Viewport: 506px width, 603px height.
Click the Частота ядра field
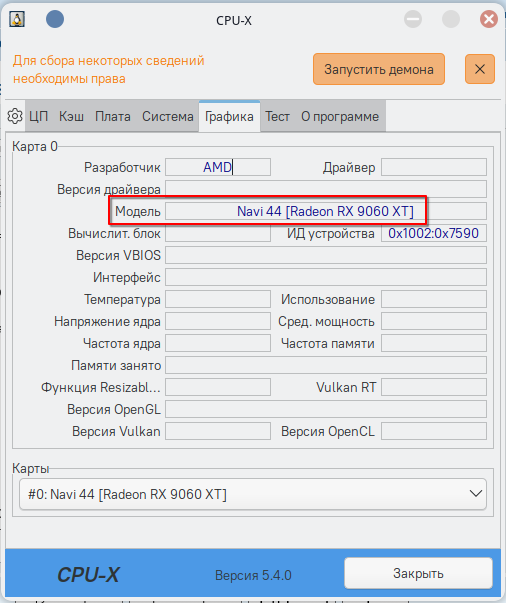click(218, 343)
